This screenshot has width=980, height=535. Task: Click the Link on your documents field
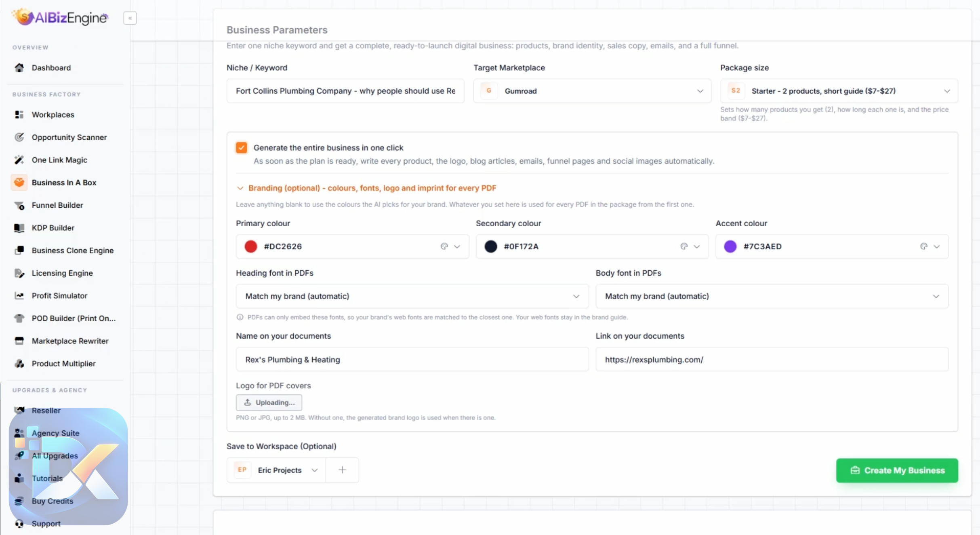click(772, 359)
